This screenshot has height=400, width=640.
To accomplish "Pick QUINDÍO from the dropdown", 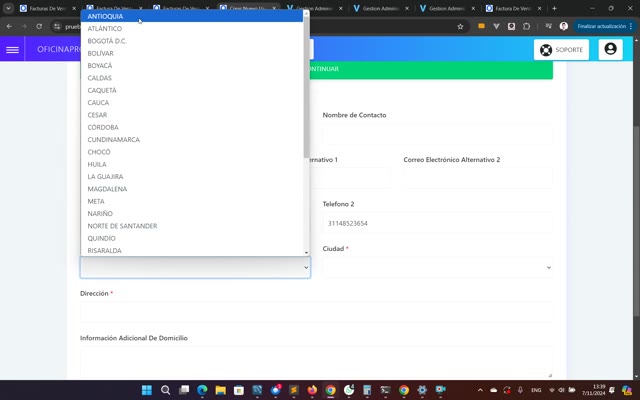I will 192,238.
